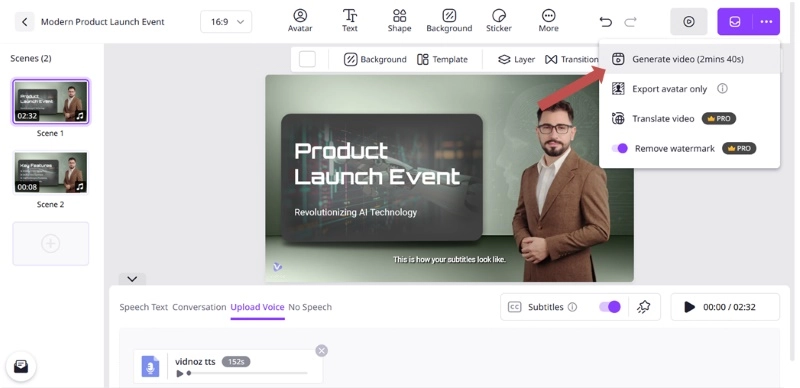Go back using the left chevron button

pyautogui.click(x=24, y=22)
